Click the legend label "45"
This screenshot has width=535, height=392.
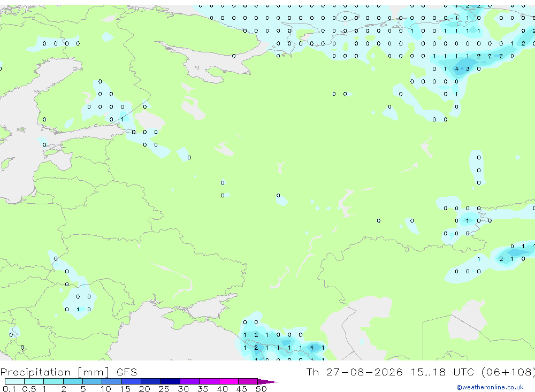coord(242,389)
